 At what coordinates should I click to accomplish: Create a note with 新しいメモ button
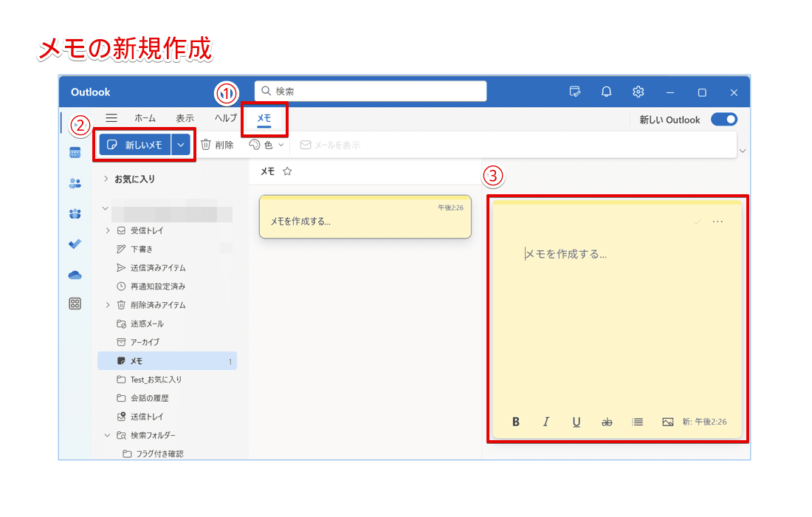point(135,145)
